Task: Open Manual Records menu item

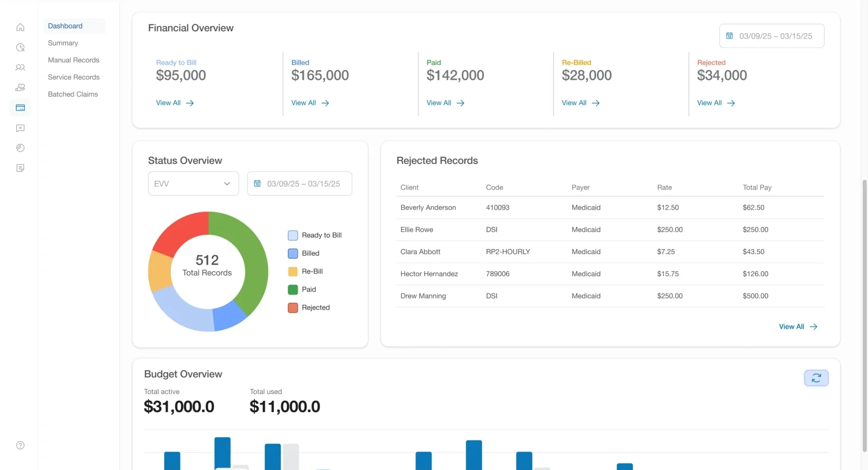Action: [73, 60]
